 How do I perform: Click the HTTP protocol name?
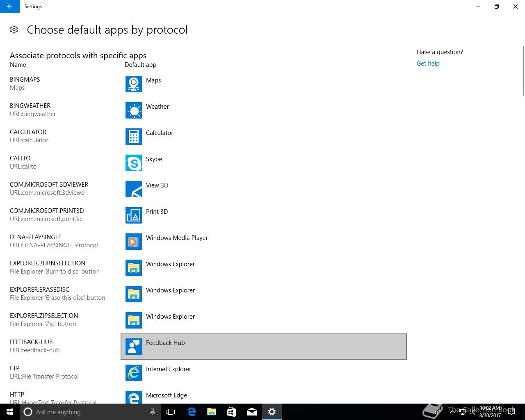[x=17, y=395]
